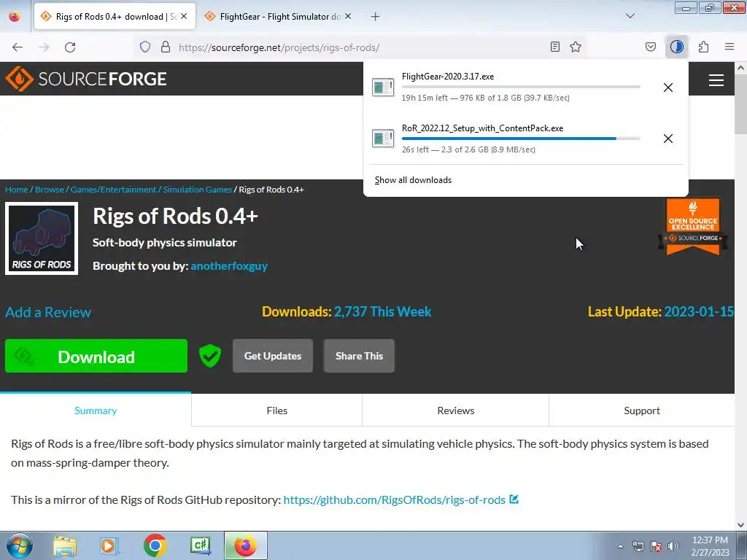Open the tracking protection shield icon
Image resolution: width=747 pixels, height=560 pixels.
tap(145, 47)
